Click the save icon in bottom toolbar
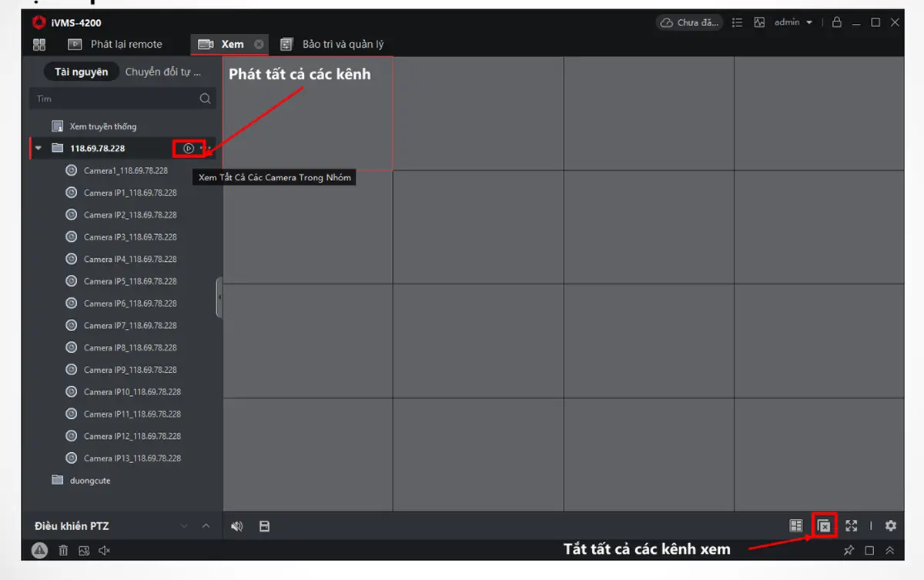Viewport: 924px width, 580px height. (x=264, y=527)
